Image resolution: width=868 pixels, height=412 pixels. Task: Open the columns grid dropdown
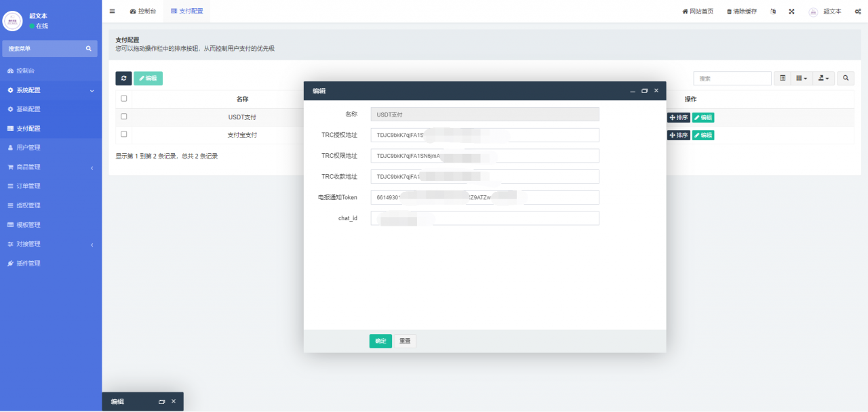click(x=802, y=79)
